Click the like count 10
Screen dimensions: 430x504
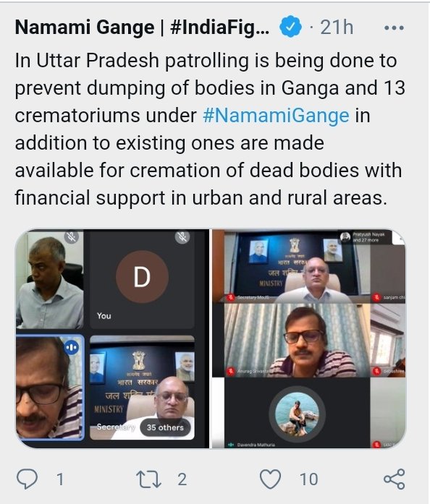pos(309,479)
